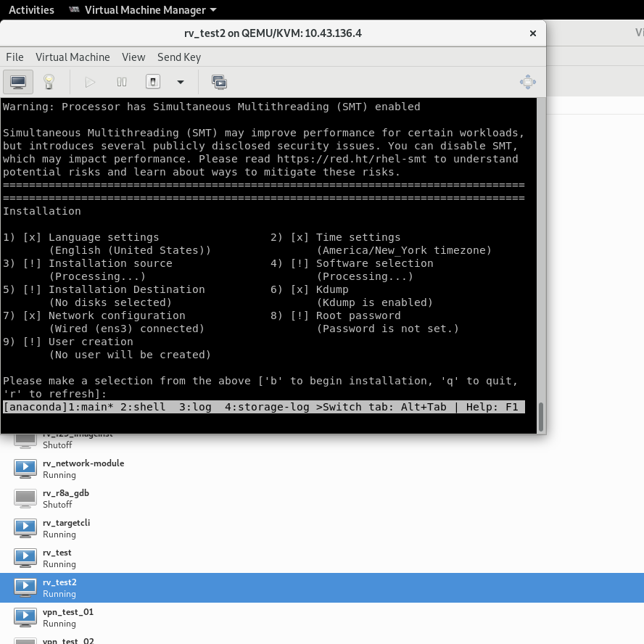
Task: Click the 'Kdump' installer entry
Action: [332, 289]
